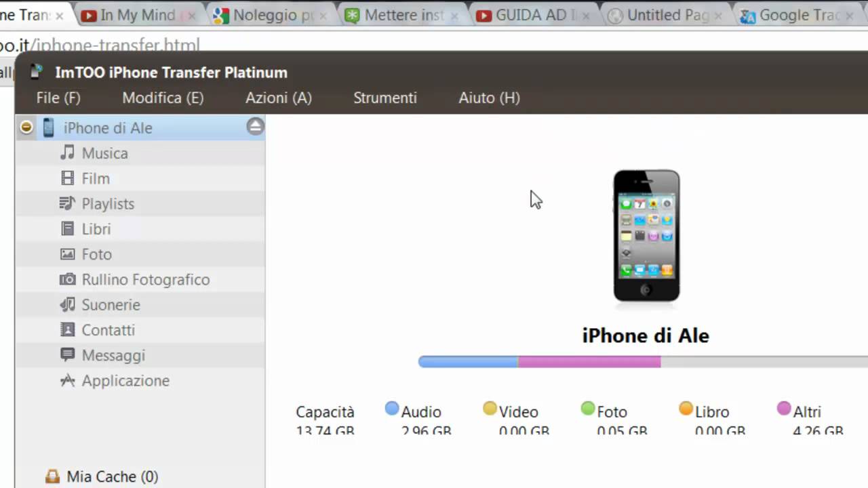Image resolution: width=868 pixels, height=488 pixels.
Task: Click the Suonerie ringtone icon
Action: point(67,304)
